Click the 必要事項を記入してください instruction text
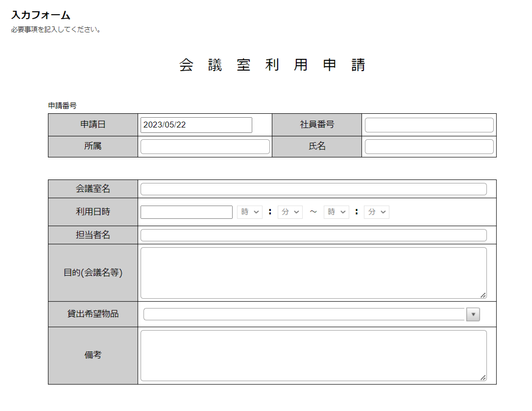The width and height of the screenshot is (532, 411). [x=56, y=29]
